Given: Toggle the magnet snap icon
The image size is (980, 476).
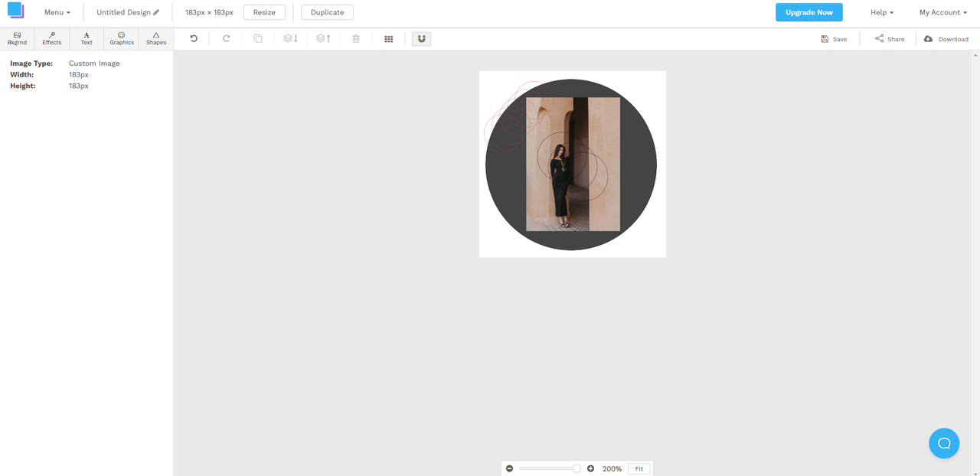Looking at the screenshot, I should (x=421, y=38).
